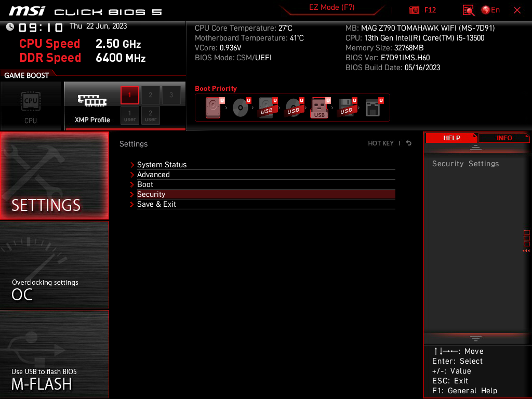The image size is (532, 399).
Task: Open the SETTINGS panel
Action: (x=54, y=176)
